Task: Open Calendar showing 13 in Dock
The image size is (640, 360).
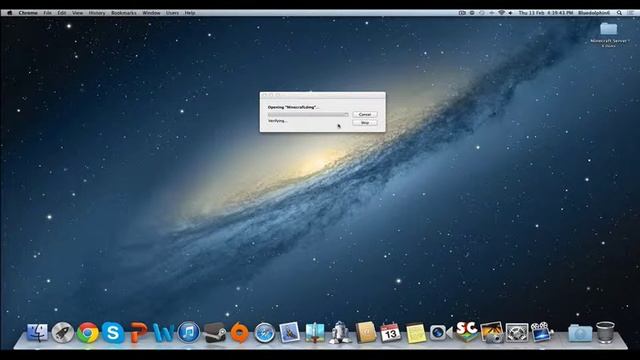Action: coord(391,333)
